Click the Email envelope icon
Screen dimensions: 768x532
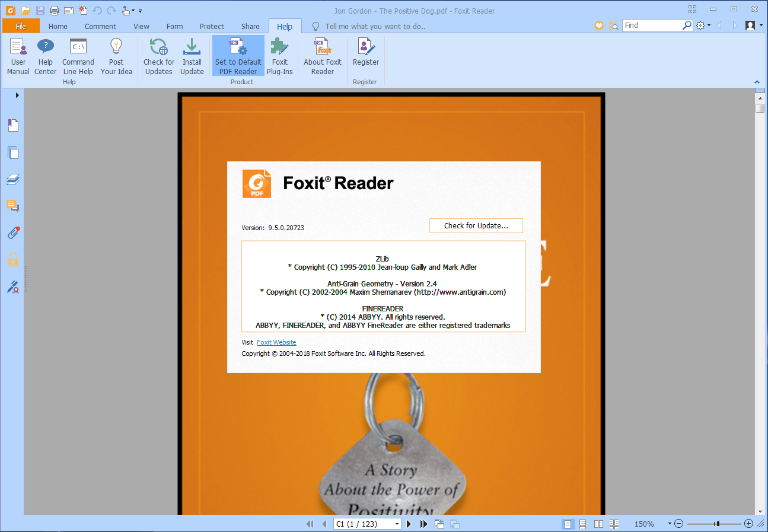point(69,10)
